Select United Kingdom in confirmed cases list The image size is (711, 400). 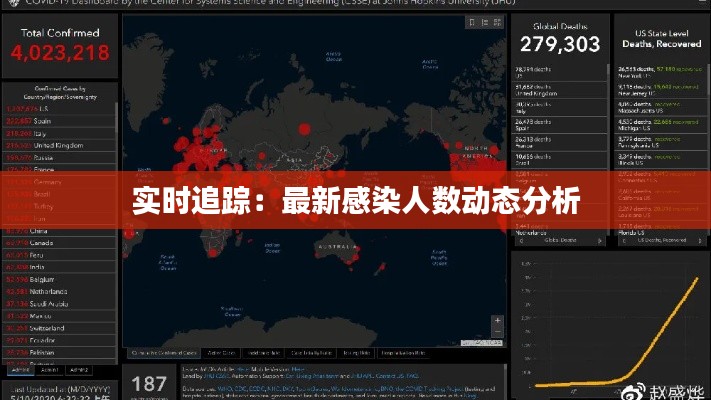[x=59, y=146]
